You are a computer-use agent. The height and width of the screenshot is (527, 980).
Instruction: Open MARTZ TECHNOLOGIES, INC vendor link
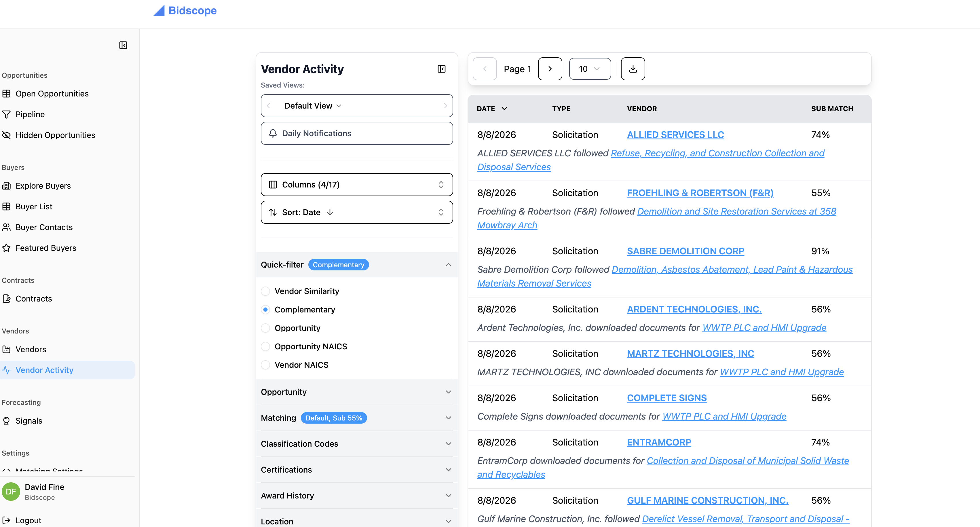pos(690,353)
